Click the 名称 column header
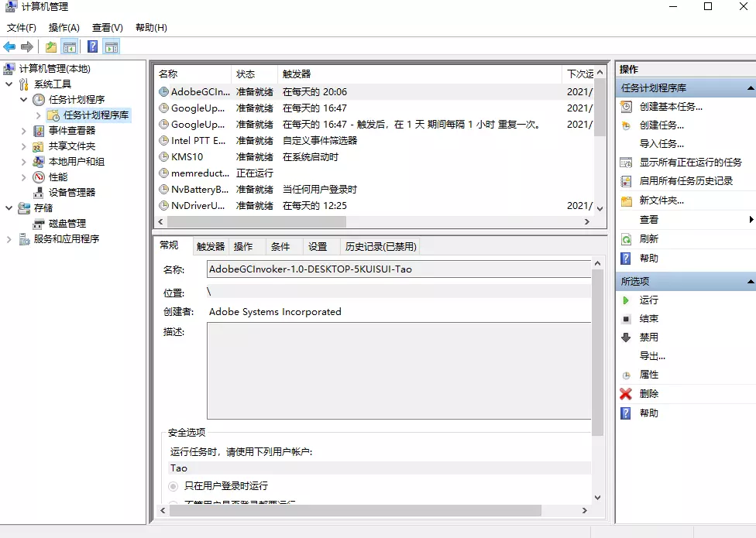 [x=193, y=74]
